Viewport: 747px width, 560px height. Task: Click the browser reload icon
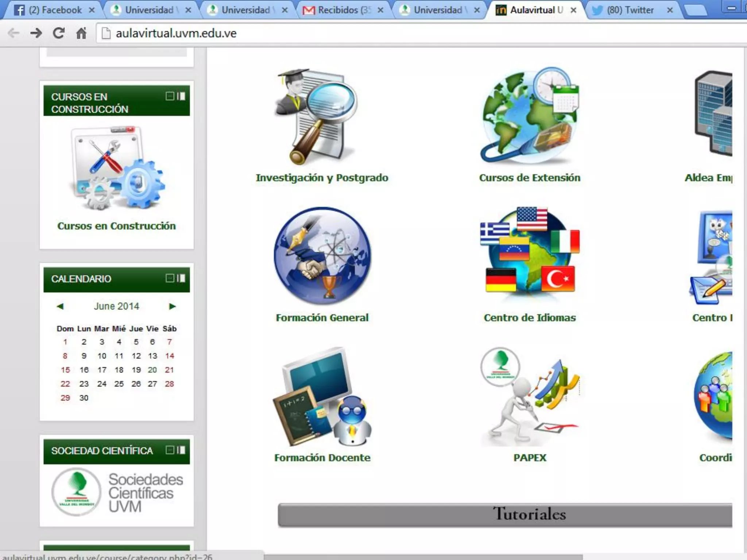(x=58, y=33)
